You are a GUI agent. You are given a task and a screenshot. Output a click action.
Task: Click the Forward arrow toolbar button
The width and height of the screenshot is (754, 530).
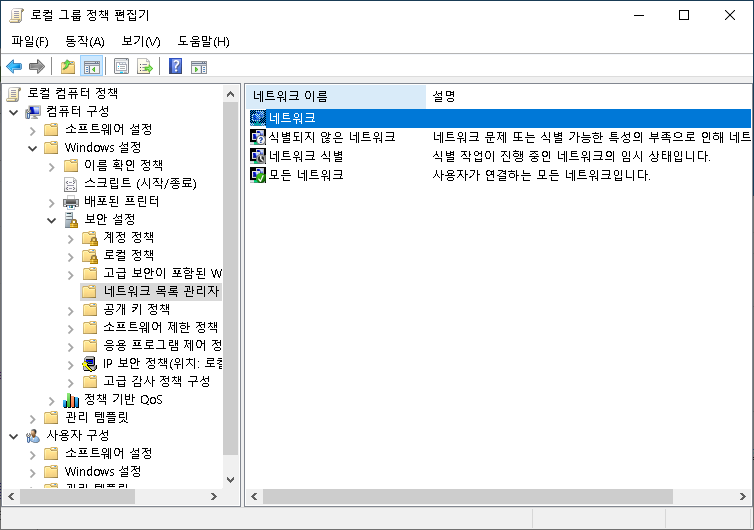[37, 66]
